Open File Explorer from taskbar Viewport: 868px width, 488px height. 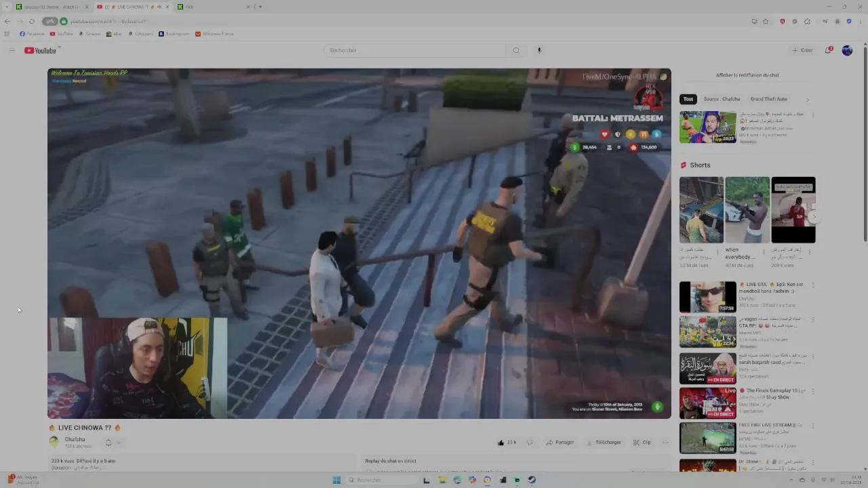point(441,480)
